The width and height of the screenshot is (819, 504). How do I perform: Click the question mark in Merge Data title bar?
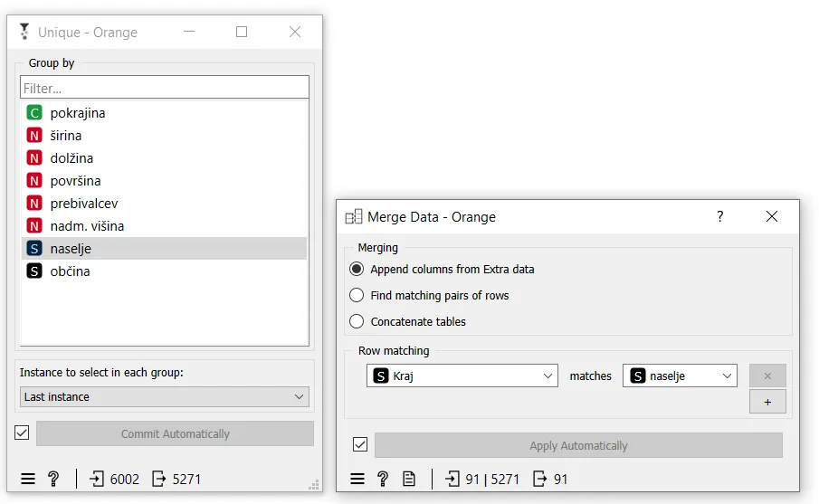[x=720, y=216]
